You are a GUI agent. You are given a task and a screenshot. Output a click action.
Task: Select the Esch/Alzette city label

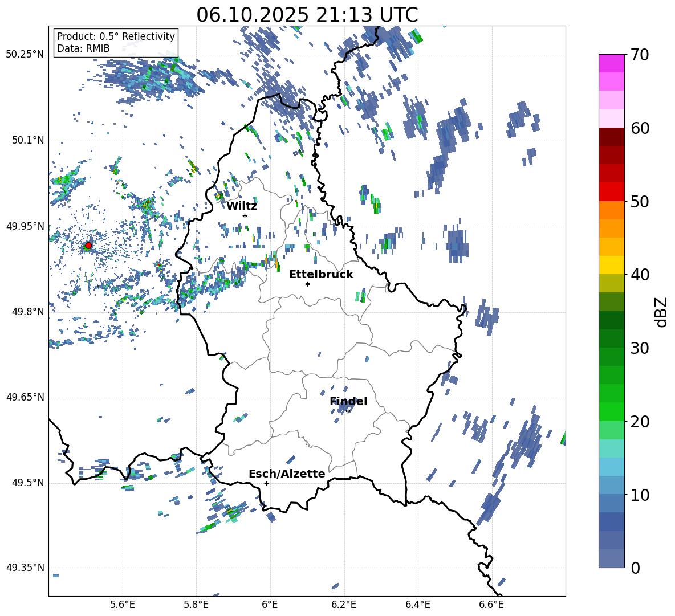pos(287,474)
